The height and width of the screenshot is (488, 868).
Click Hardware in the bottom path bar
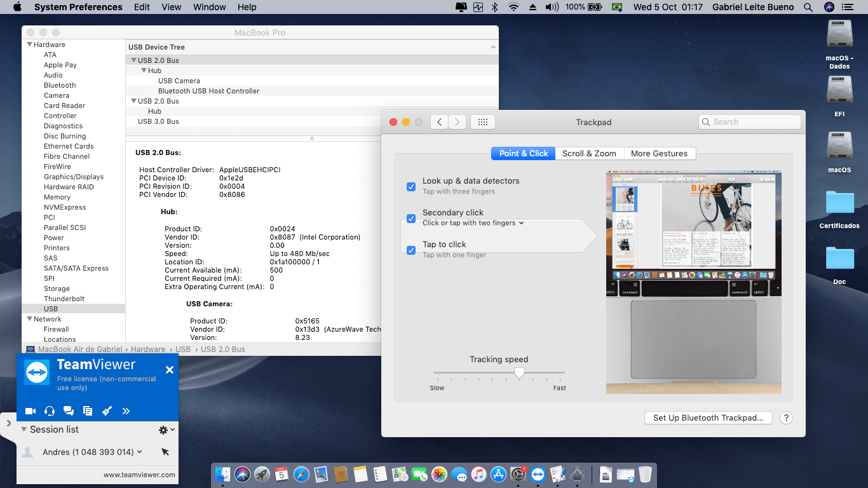point(148,349)
